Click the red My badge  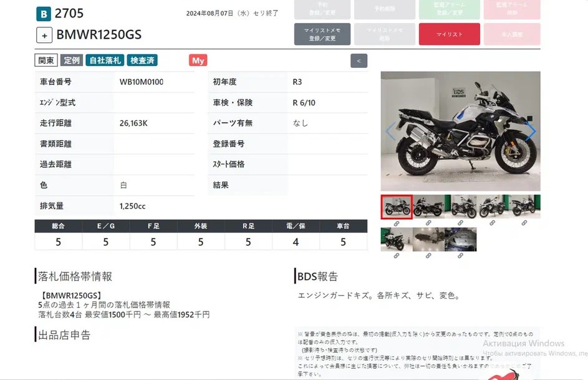click(x=198, y=60)
